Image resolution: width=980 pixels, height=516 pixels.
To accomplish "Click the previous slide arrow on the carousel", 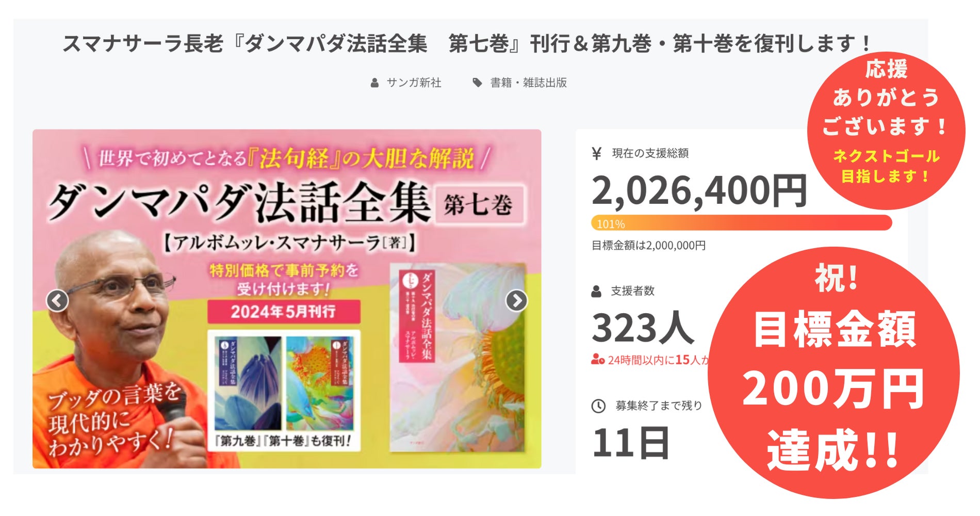I will pyautogui.click(x=57, y=300).
